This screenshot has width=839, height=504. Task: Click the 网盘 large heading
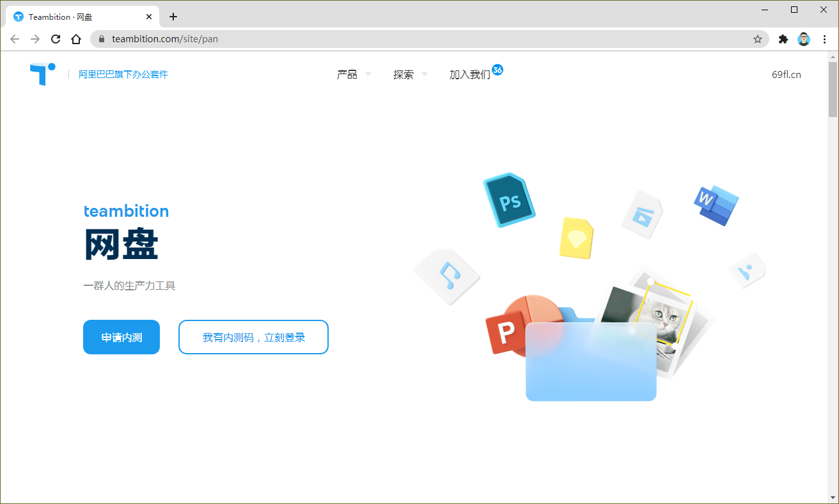pos(121,244)
